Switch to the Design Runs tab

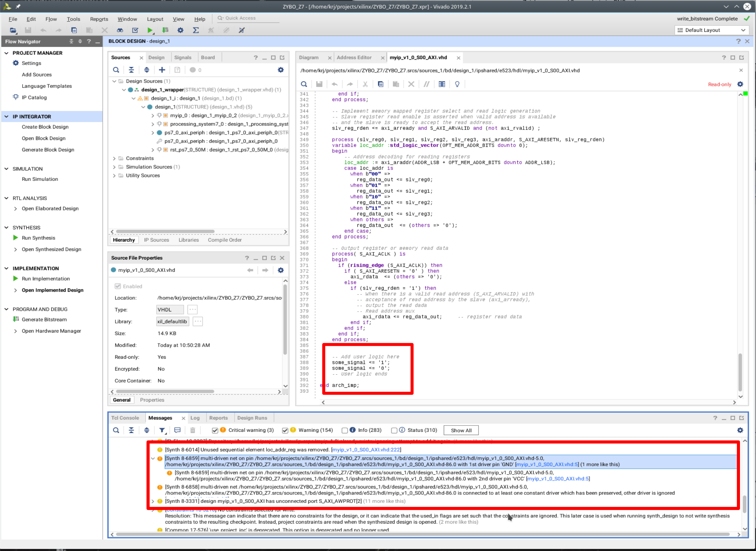tap(252, 418)
